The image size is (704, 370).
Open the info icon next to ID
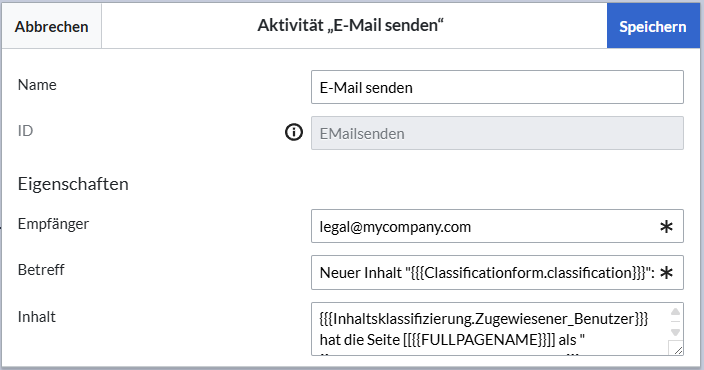click(x=294, y=132)
